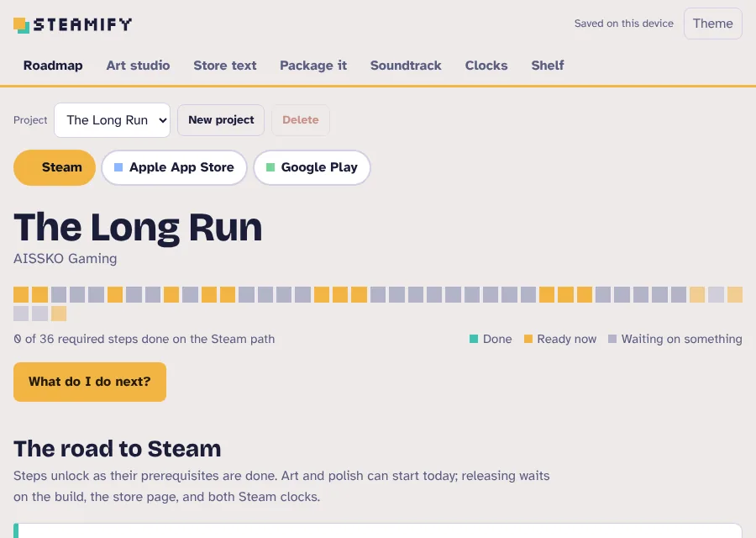
Task: Click the What do I do next? button
Action: (90, 382)
